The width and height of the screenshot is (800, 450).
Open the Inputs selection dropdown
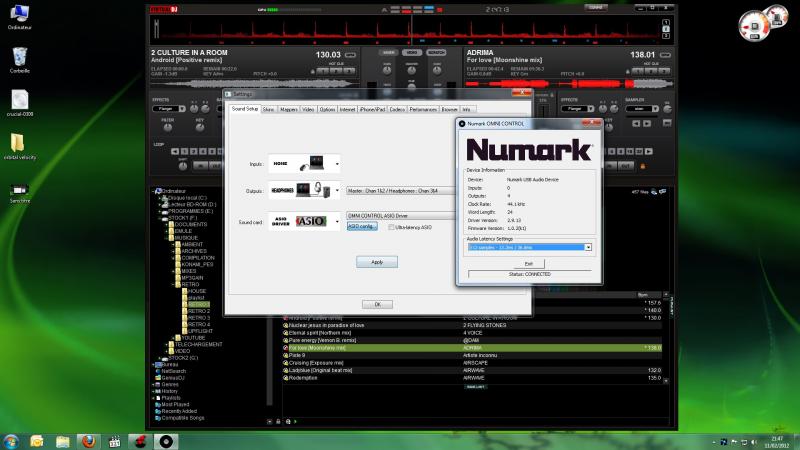[x=337, y=163]
